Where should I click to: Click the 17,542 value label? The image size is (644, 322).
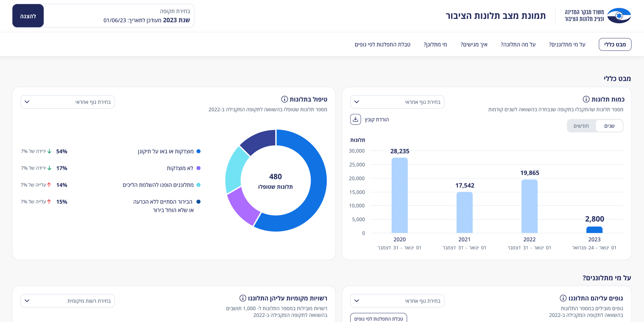464,185
